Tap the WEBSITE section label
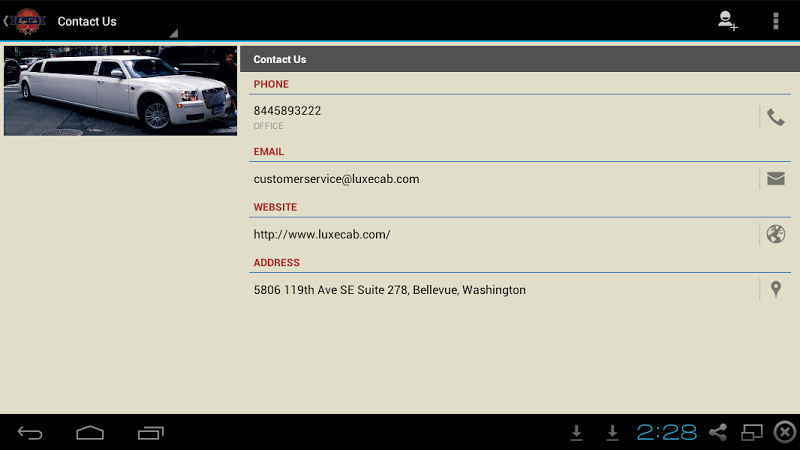800x450 pixels. click(275, 207)
